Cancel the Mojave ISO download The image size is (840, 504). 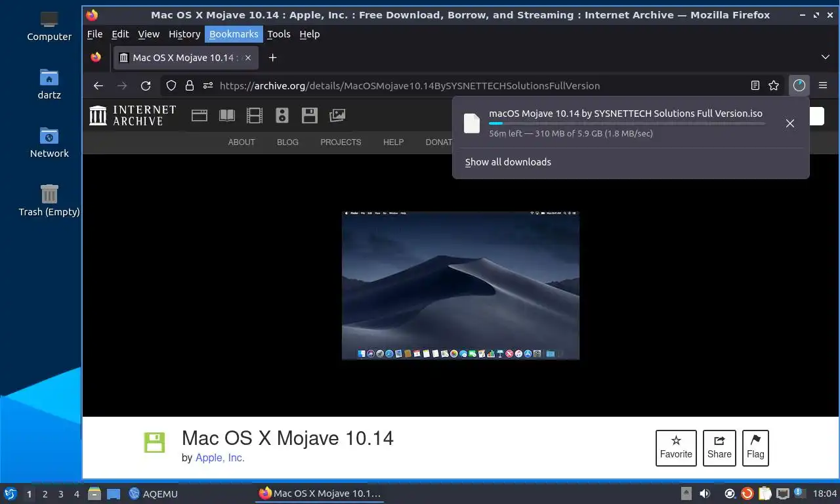pos(790,123)
